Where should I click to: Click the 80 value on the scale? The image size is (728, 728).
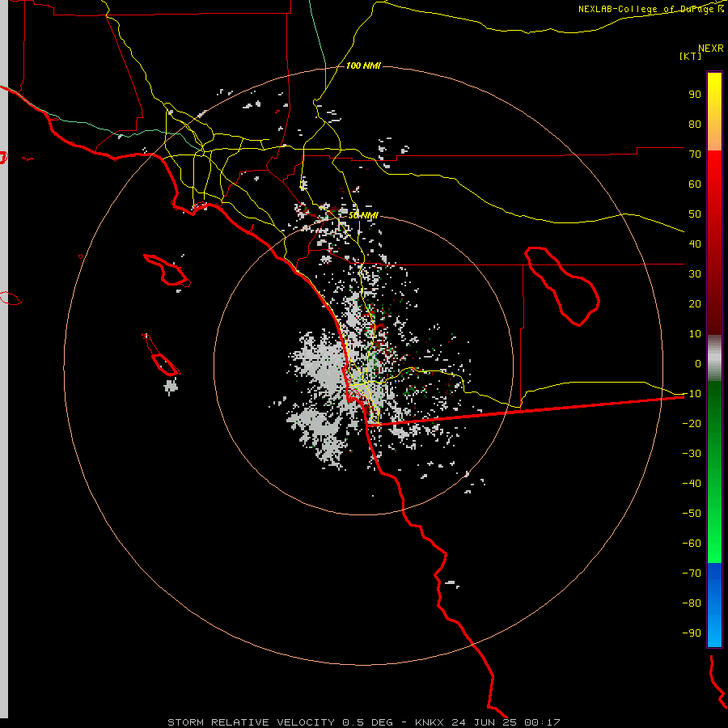pos(695,124)
